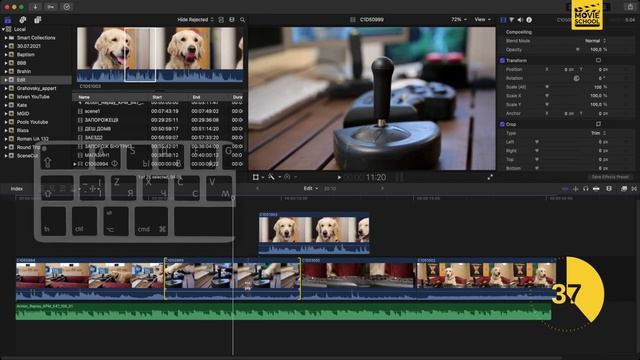Expand the Brahin event triangle
The image size is (640, 360).
pos(6,71)
